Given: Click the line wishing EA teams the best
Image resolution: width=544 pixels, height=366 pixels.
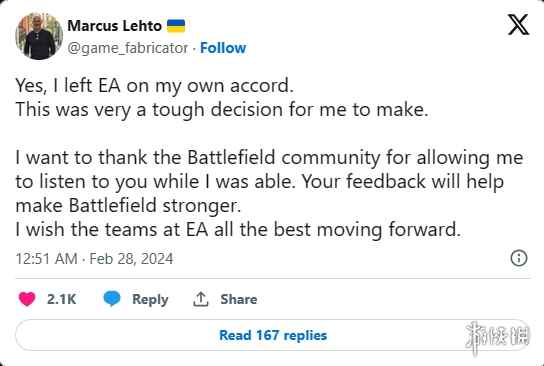Looking at the screenshot, I should click(238, 229).
